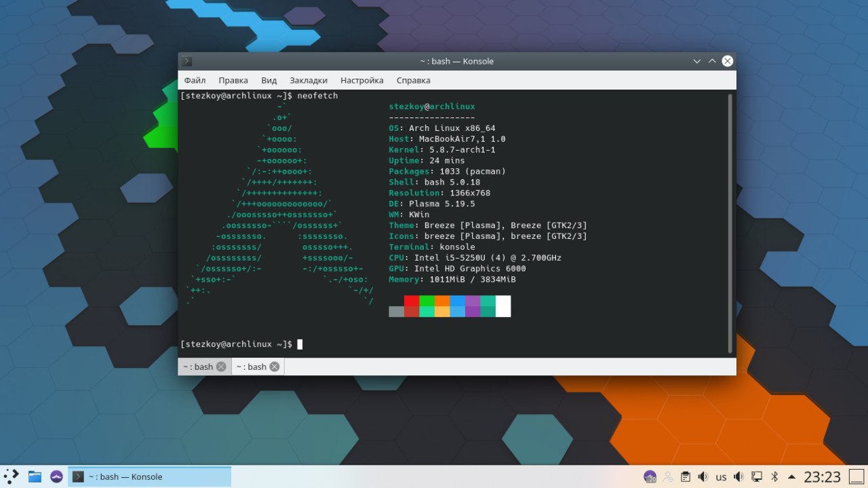Click the 'Icons: breeze [Plasma]' line
This screenshot has width=868, height=488.
(x=488, y=237)
